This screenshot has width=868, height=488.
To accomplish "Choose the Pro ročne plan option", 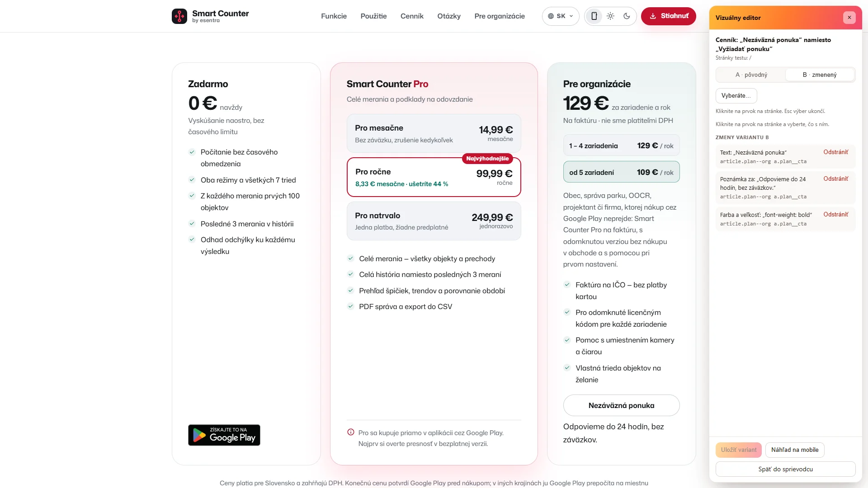I will click(434, 177).
